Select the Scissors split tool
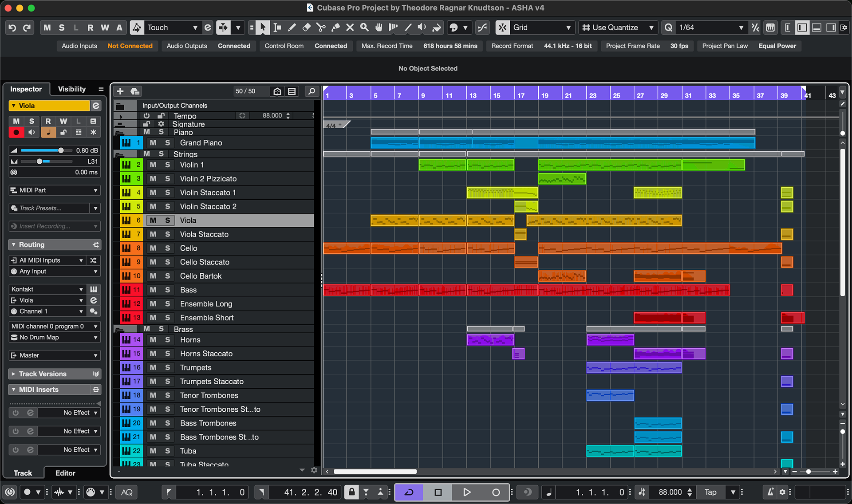Viewport: 852px width, 504px height. tap(321, 28)
